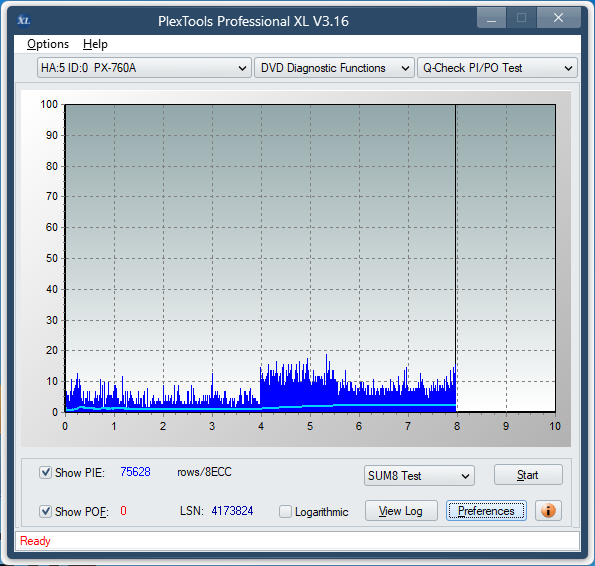The image size is (595, 566).
Task: Open the Help menu
Action: point(95,44)
